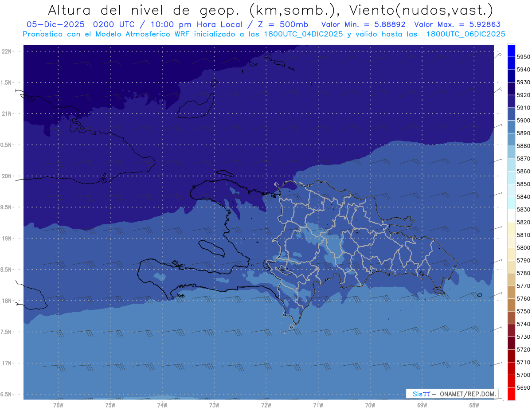This screenshot has width=532, height=411.
Task: Select legend value "5810"
Action: pyautogui.click(x=524, y=235)
